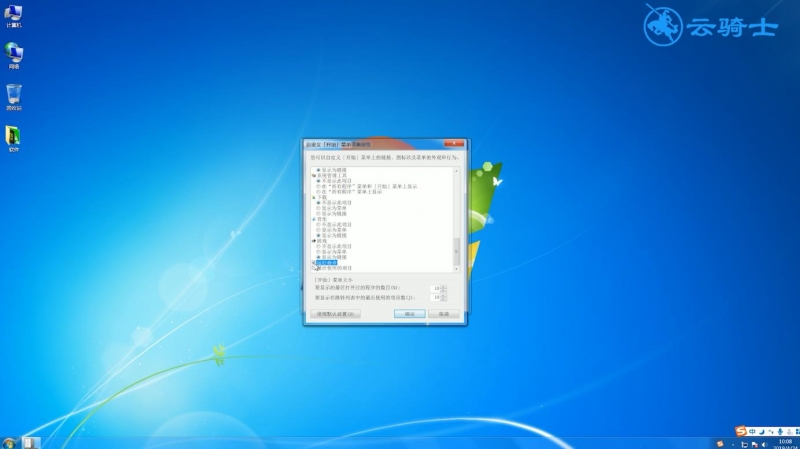Select 在"所有程序"菜单和「开始」菜单上显示 option

(367, 186)
